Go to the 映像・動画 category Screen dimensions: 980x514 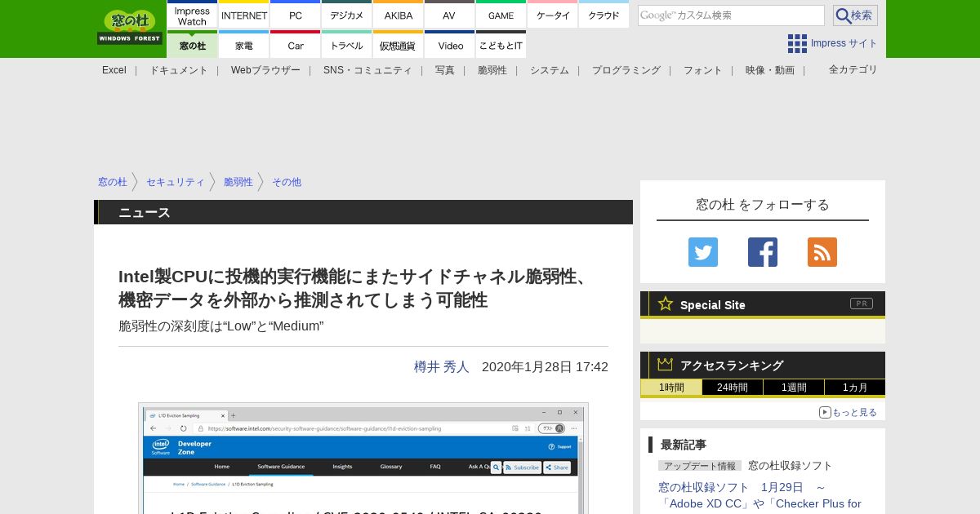click(770, 70)
